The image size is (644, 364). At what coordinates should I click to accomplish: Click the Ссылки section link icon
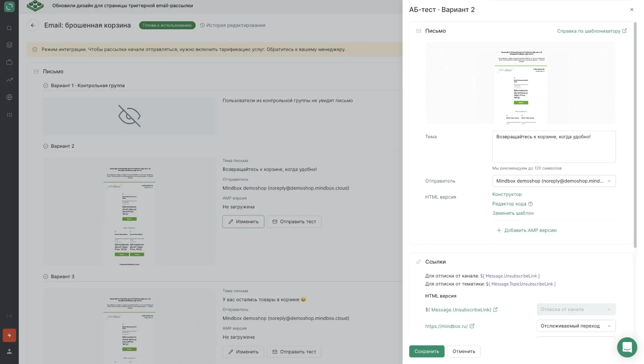coord(418,262)
